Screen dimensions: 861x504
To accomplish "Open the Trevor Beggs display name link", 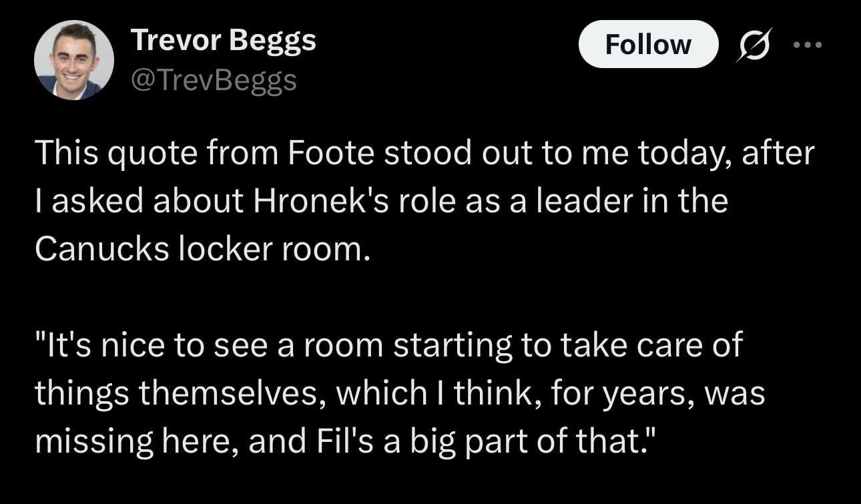I will tap(224, 41).
